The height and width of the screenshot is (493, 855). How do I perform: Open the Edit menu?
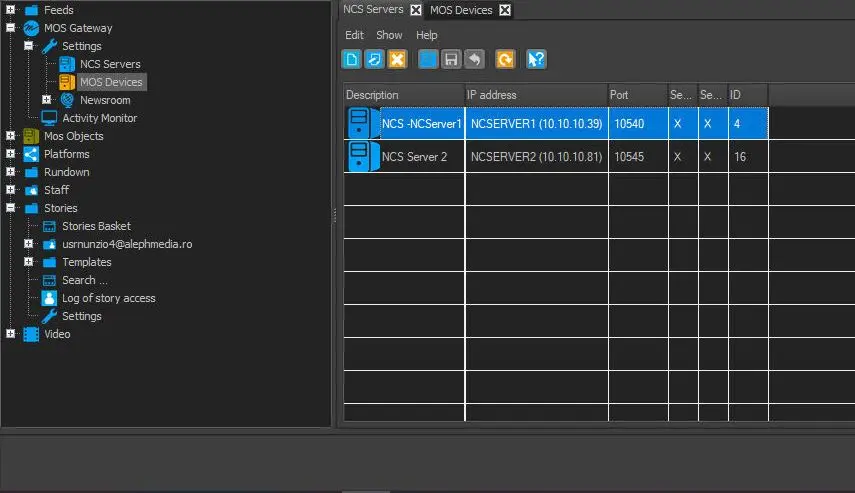point(354,35)
